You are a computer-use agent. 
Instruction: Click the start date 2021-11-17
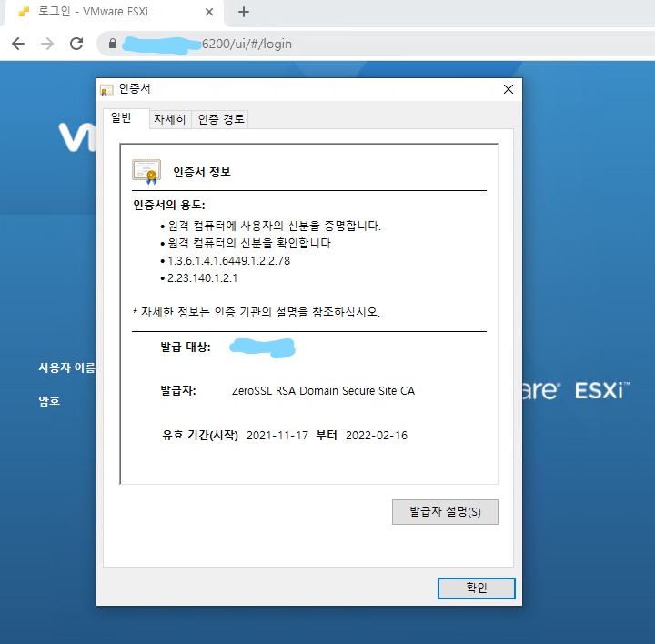(277, 435)
